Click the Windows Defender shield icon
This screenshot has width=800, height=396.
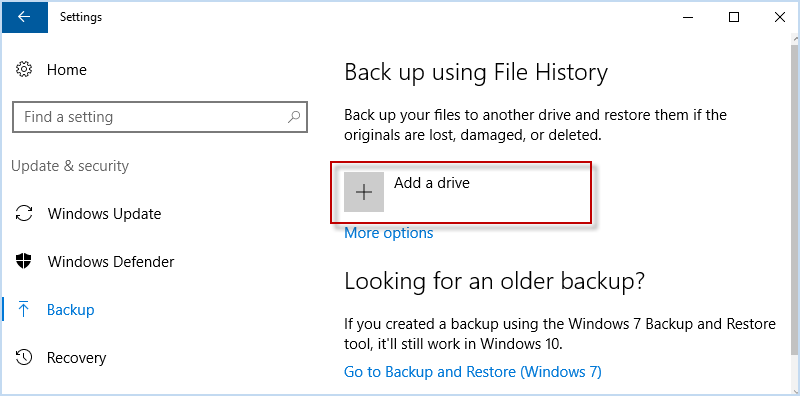24,261
